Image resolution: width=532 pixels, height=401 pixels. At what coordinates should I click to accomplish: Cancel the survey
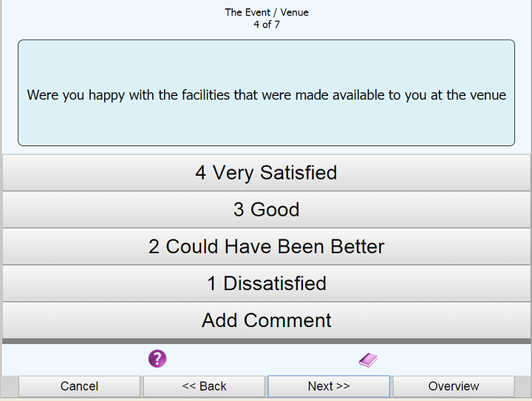79,386
